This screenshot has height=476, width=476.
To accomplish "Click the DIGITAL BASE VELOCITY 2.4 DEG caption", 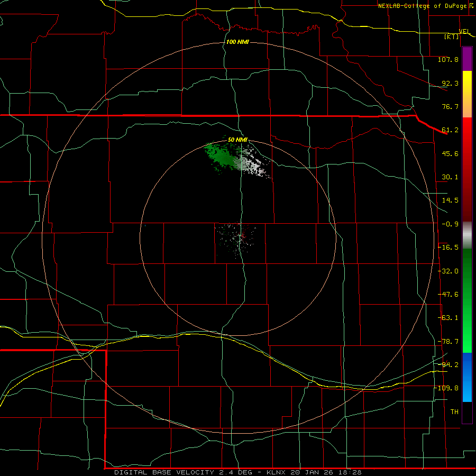I will [183, 472].
